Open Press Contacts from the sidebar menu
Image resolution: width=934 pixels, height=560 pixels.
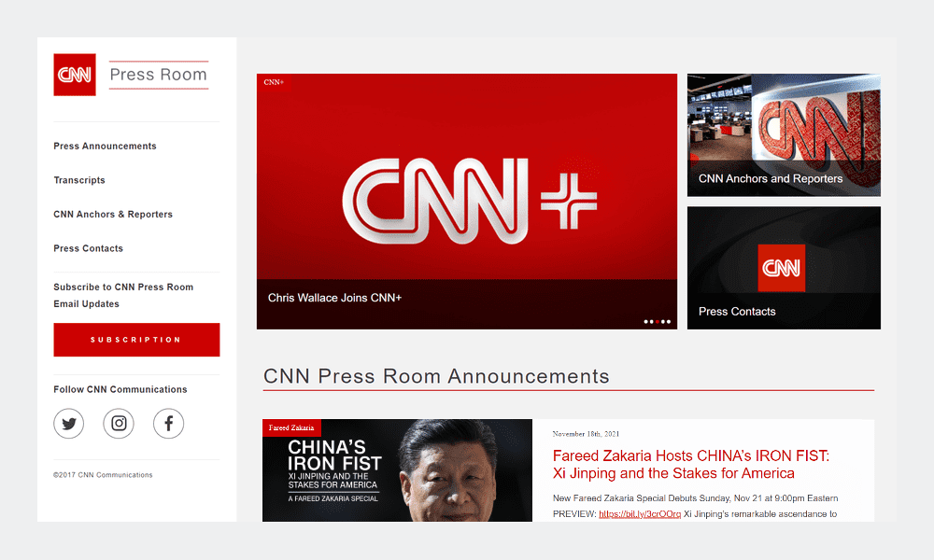pos(88,248)
